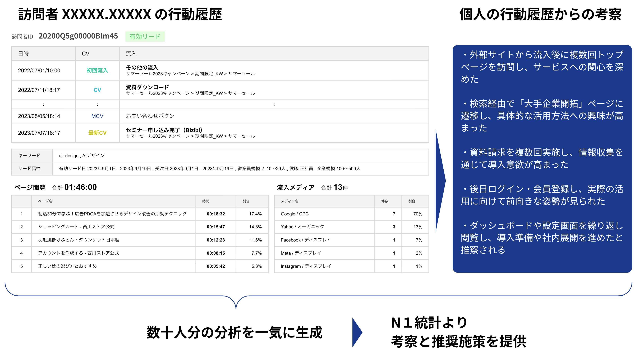Screen dimensions: 644x359
Task: Select the お問い合わせボタン row
Action: pyautogui.click(x=150, y=116)
